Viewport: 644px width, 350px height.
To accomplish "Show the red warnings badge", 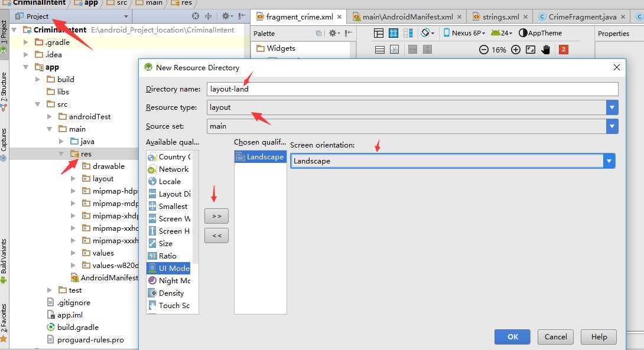I will pos(564,50).
